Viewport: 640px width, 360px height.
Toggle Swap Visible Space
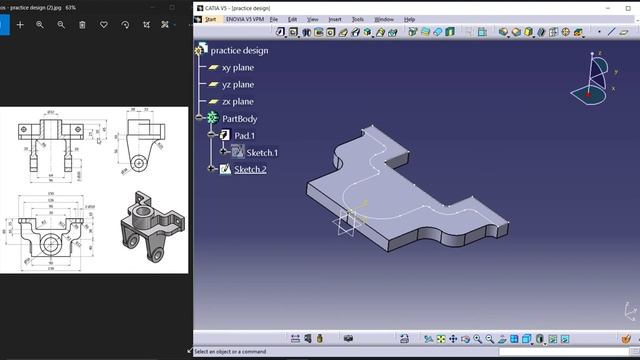[x=565, y=339]
